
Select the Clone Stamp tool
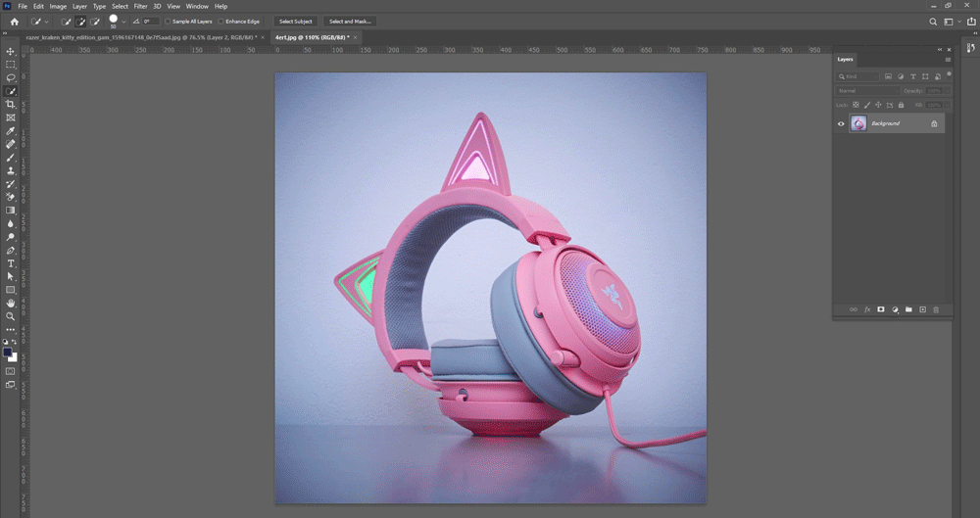coord(11,170)
